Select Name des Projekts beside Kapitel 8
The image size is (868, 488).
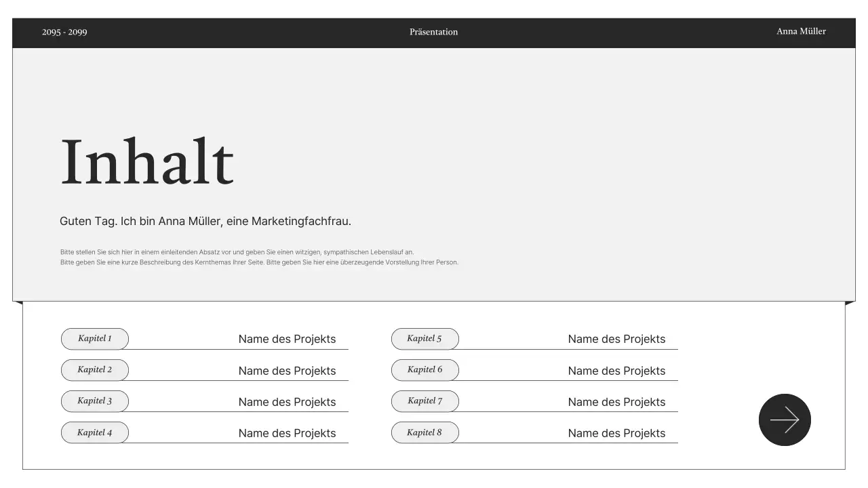[616, 433]
